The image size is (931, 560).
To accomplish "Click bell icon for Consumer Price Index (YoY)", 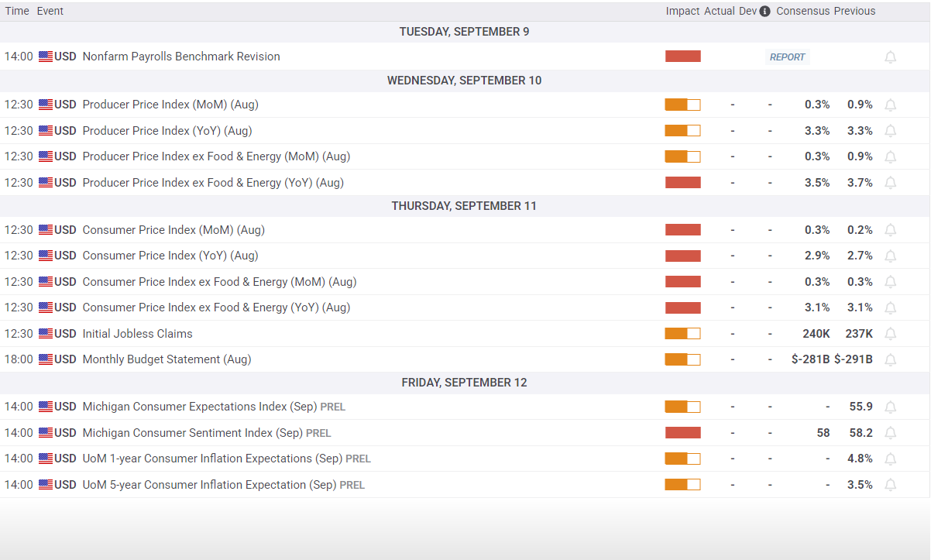I will point(891,256).
